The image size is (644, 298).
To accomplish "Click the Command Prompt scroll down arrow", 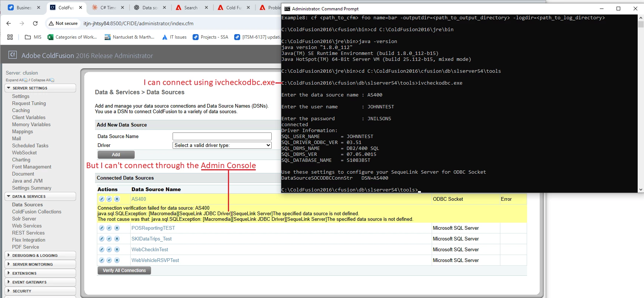I will [641, 190].
